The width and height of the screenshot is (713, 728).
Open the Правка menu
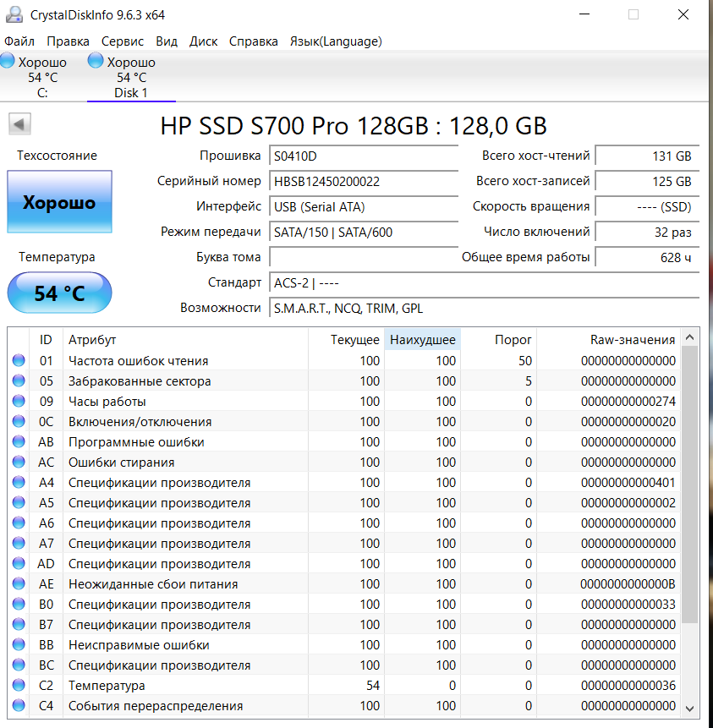pos(68,41)
